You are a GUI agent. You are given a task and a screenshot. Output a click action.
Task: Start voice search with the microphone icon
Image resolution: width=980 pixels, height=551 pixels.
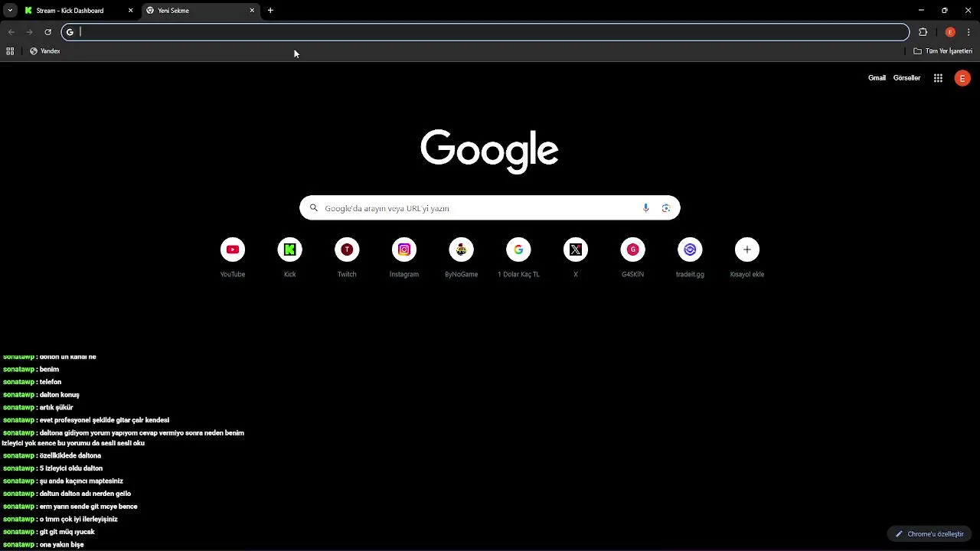pos(645,208)
